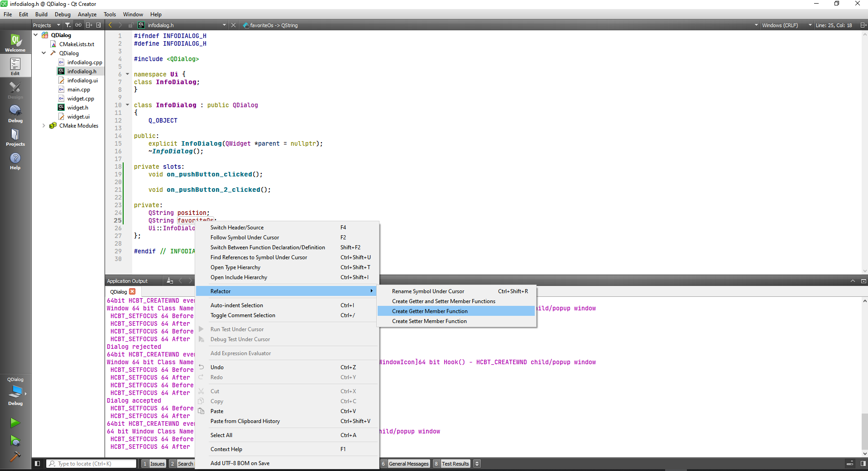Maximize the Application Output pane
This screenshot has width=868, height=471.
pos(853,281)
